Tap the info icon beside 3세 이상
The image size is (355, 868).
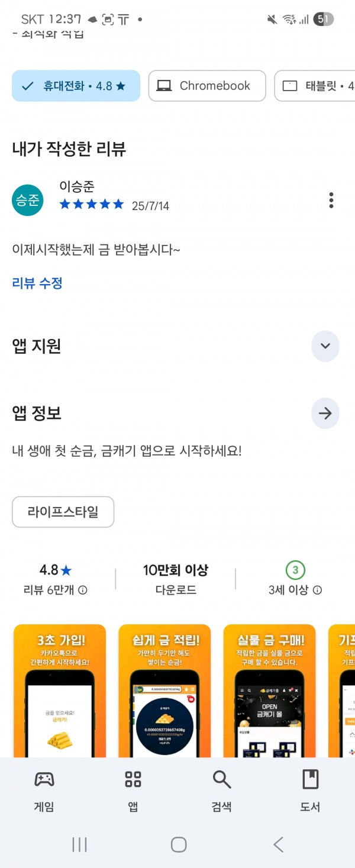pos(317,590)
